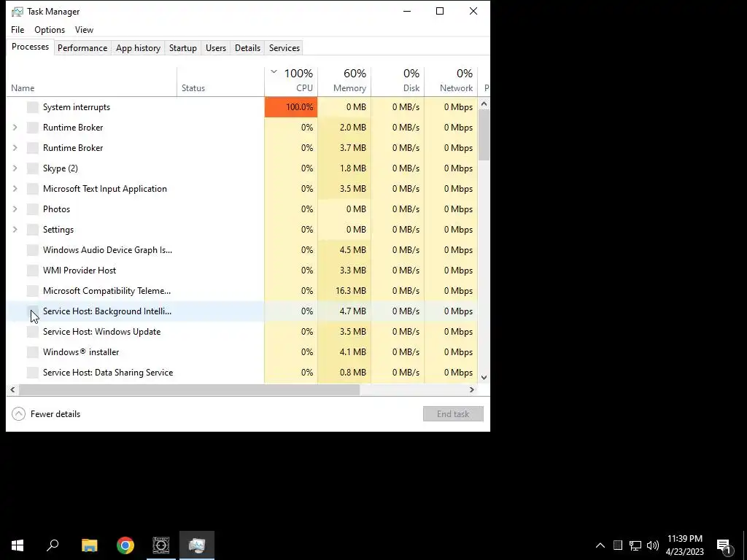Image resolution: width=747 pixels, height=560 pixels.
Task: Sort by the Name column header
Action: [x=91, y=81]
